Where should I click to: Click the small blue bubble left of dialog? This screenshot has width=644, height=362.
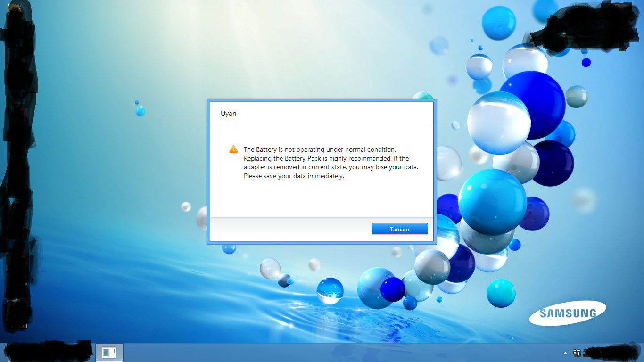140,111
